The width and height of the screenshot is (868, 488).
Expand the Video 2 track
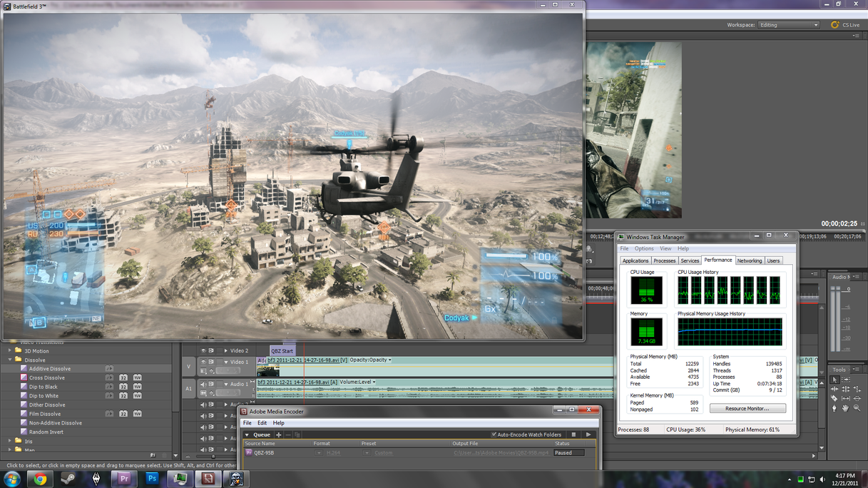[226, 351]
